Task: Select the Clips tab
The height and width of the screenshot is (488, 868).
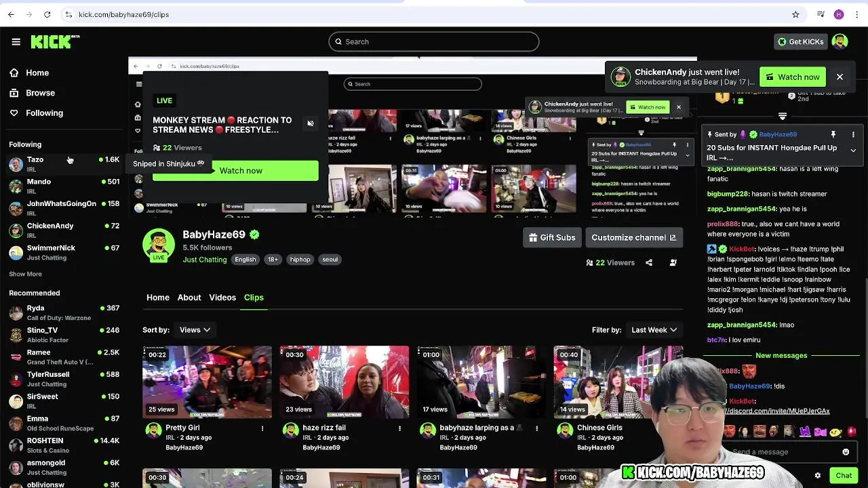Action: 254,298
